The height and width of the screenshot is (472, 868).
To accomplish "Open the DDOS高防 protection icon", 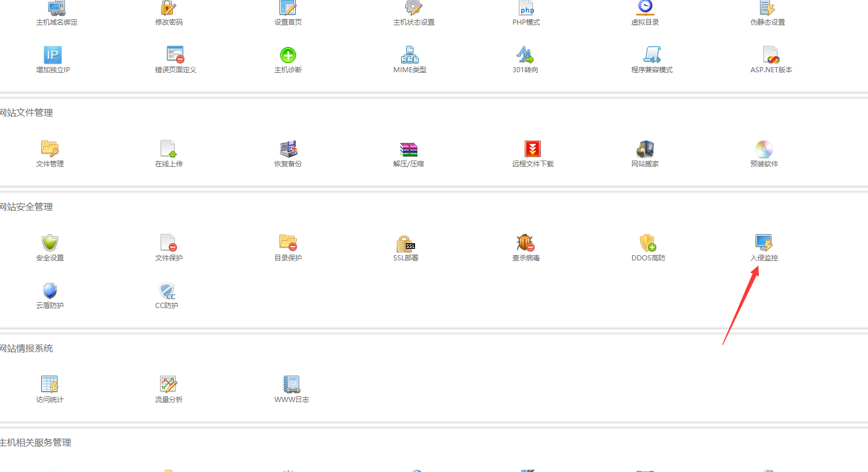I will tap(648, 243).
